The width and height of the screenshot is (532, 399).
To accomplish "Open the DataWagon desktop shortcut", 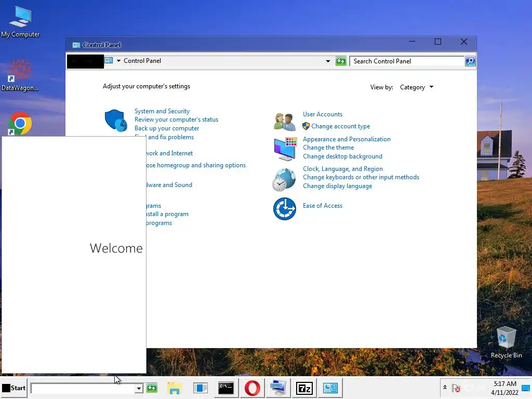I will coord(20,75).
